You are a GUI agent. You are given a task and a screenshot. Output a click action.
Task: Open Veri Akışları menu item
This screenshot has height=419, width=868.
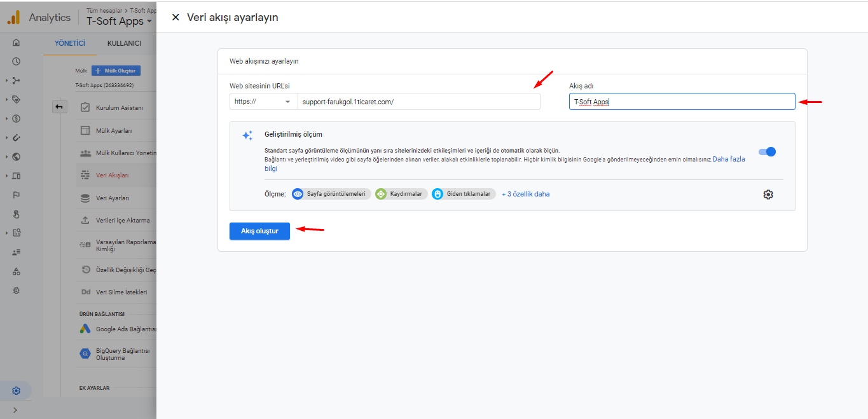[x=116, y=175]
